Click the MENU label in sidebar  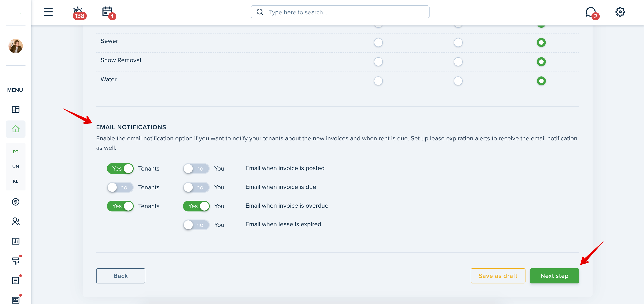(x=15, y=90)
